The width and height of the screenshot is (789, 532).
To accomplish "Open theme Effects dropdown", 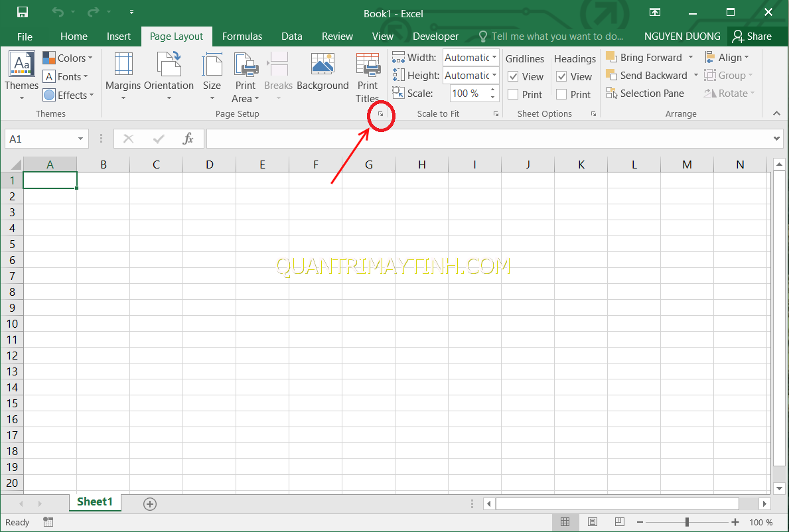I will click(68, 95).
